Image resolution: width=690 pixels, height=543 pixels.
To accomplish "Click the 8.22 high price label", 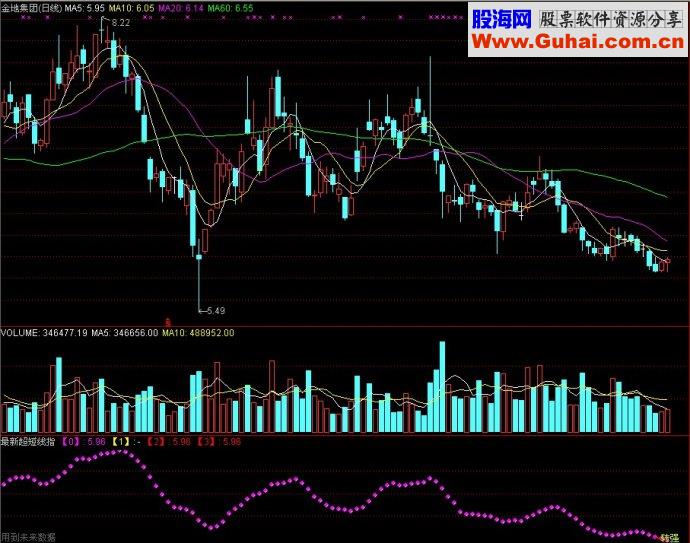I will [x=121, y=23].
